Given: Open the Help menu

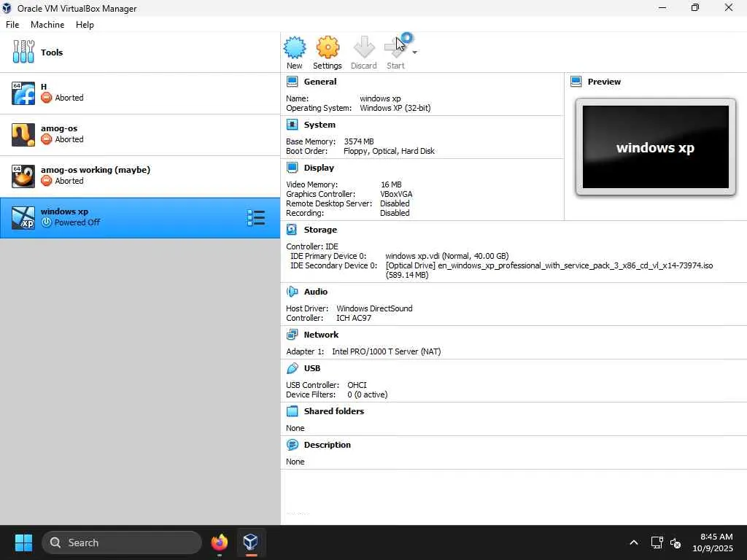Looking at the screenshot, I should (85, 25).
